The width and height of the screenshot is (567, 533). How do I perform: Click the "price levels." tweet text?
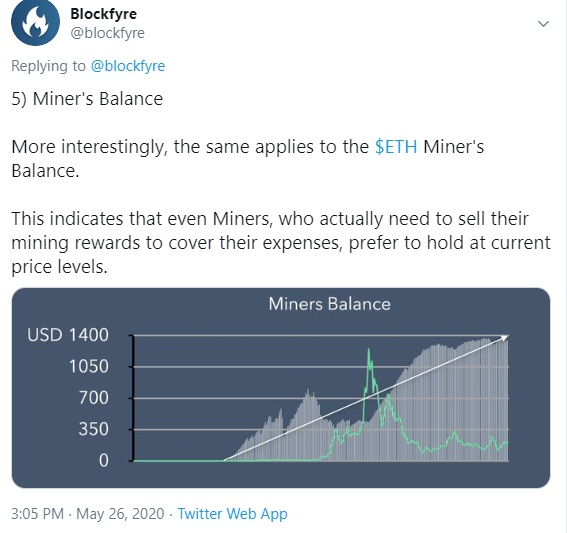point(60,267)
